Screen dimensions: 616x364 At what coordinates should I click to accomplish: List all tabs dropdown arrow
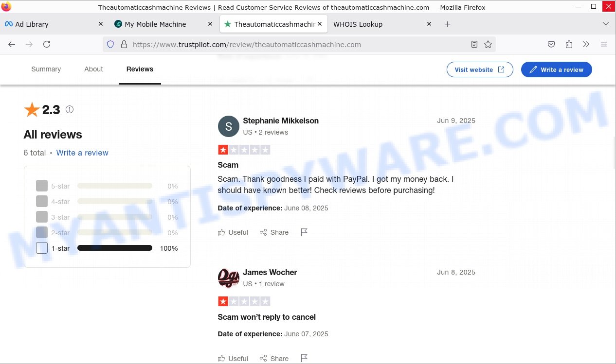pos(606,24)
